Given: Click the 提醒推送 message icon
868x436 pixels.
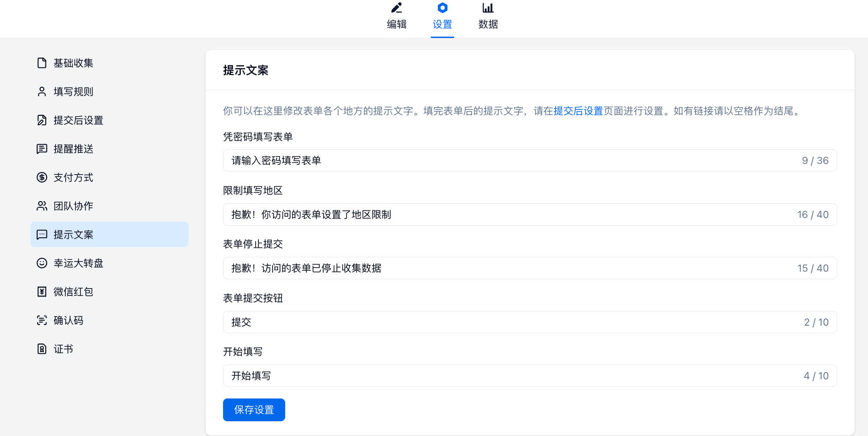Looking at the screenshot, I should (x=42, y=149).
